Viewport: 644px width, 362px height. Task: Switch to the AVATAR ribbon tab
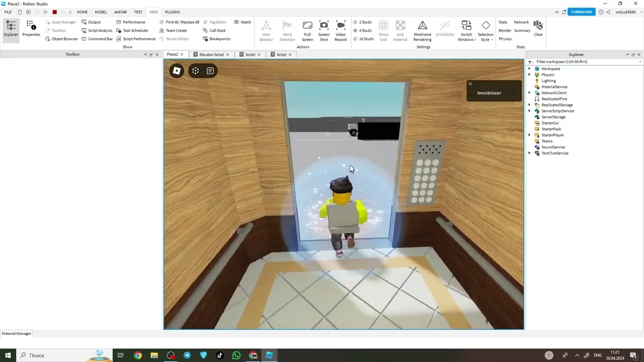coord(120,12)
